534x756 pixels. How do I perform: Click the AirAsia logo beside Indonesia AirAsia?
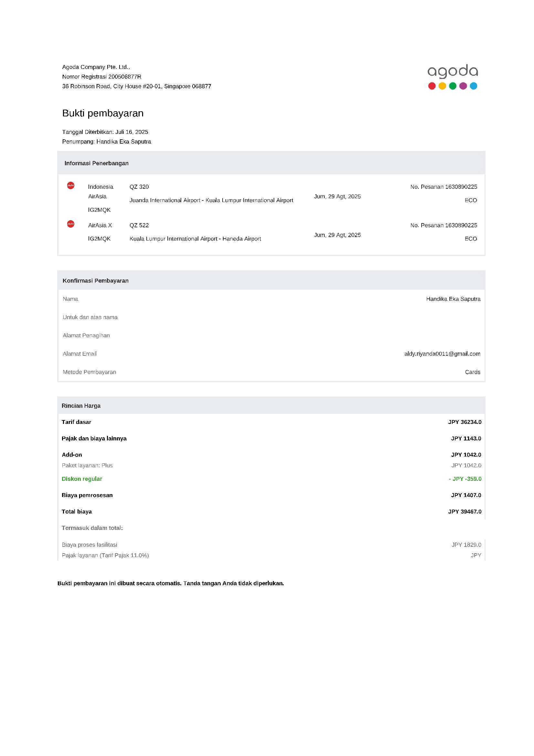71,185
